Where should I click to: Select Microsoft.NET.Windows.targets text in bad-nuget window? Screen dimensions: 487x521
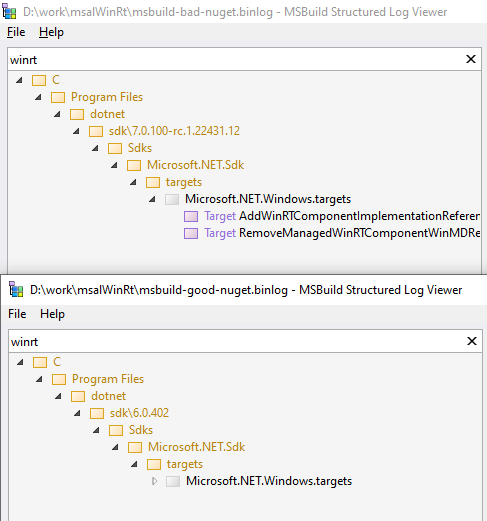click(x=268, y=199)
